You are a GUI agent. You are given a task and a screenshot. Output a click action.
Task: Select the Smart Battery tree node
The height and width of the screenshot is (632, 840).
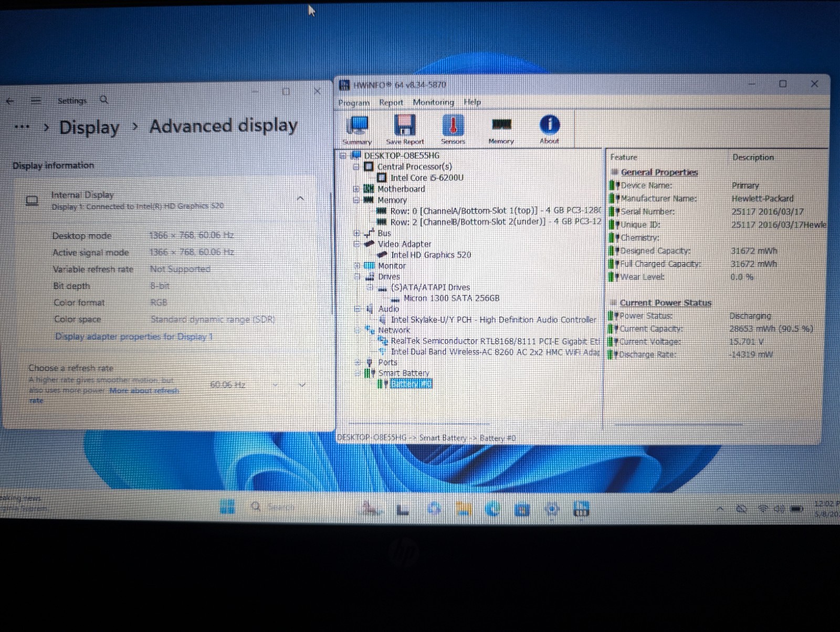pyautogui.click(x=404, y=373)
